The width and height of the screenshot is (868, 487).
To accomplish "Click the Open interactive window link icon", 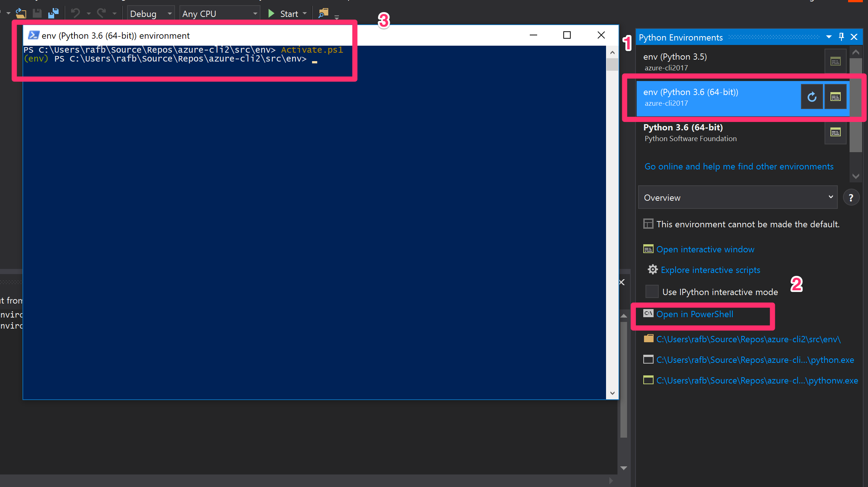I will pyautogui.click(x=649, y=249).
